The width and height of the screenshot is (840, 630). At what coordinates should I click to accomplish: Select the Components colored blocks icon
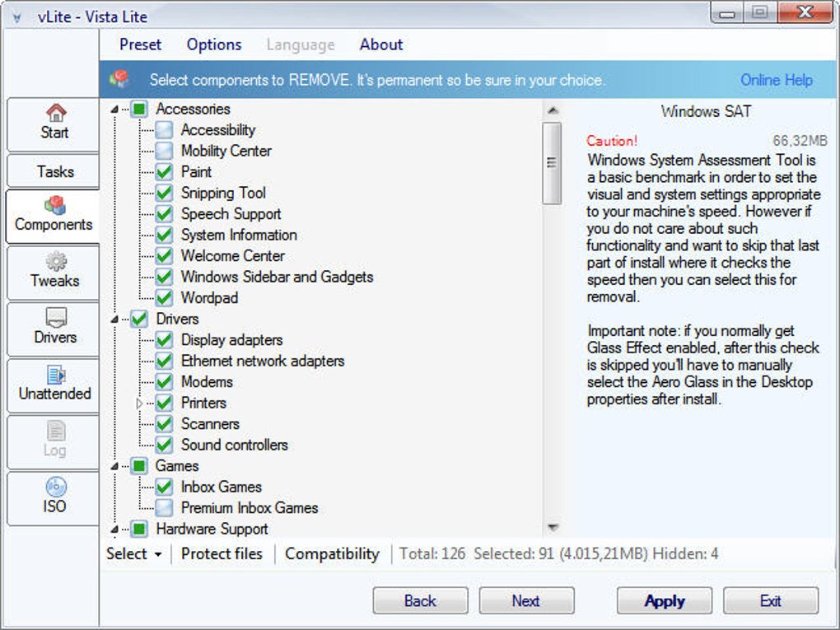pyautogui.click(x=55, y=204)
